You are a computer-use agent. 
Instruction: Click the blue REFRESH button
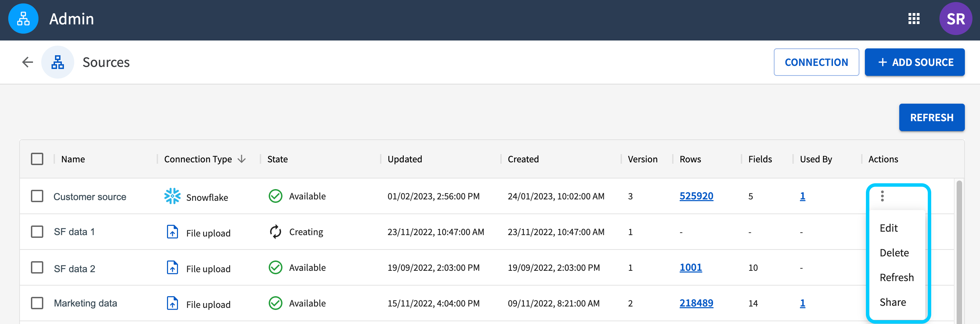click(x=932, y=117)
